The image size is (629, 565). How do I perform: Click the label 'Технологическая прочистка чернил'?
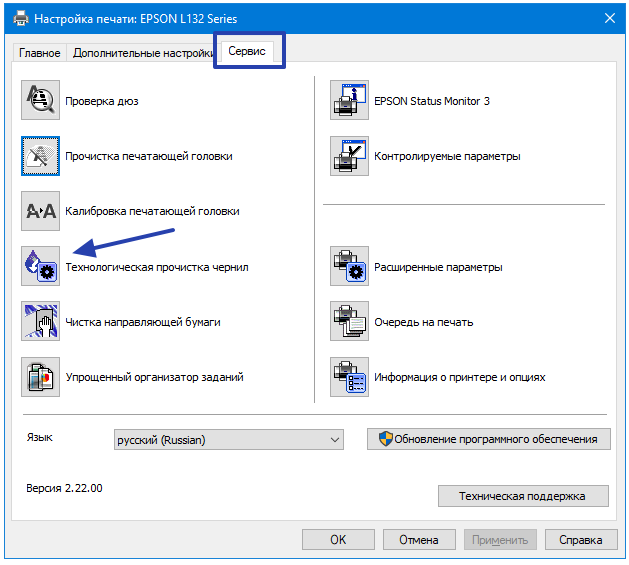point(157,267)
